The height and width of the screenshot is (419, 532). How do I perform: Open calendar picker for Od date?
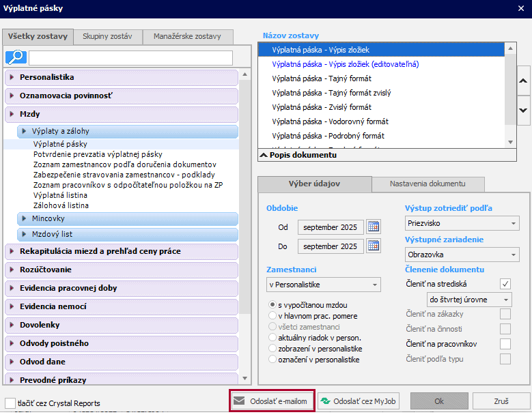[x=373, y=227]
